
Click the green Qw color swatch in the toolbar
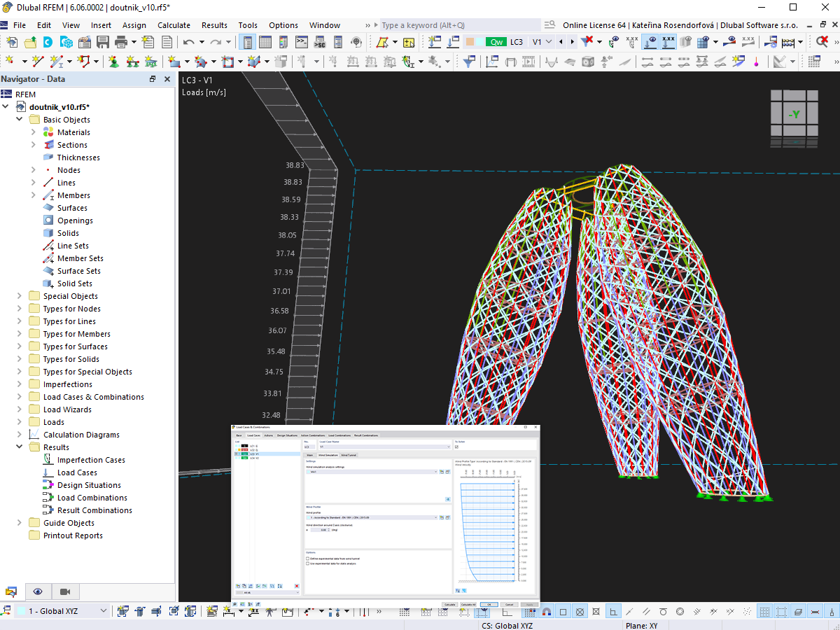[x=495, y=42]
